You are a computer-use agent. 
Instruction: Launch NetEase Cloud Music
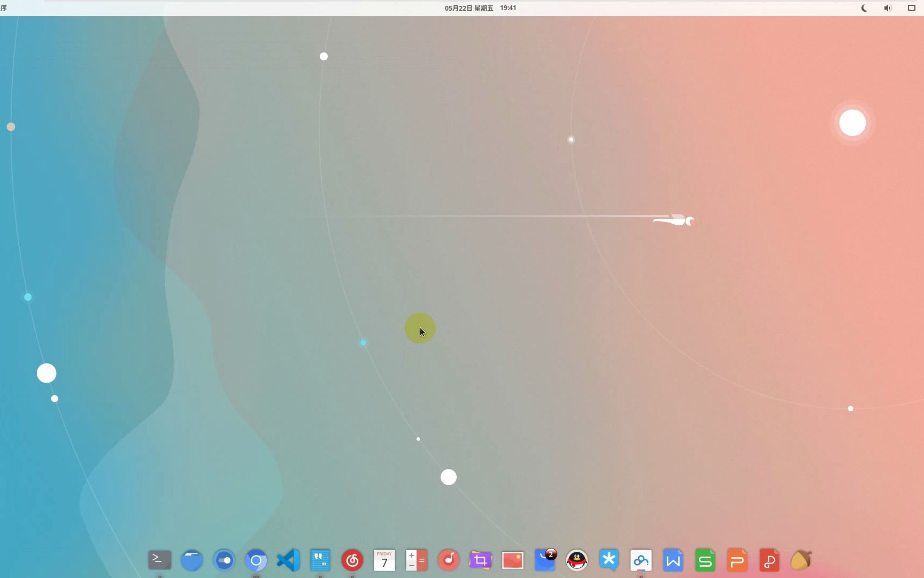click(352, 560)
